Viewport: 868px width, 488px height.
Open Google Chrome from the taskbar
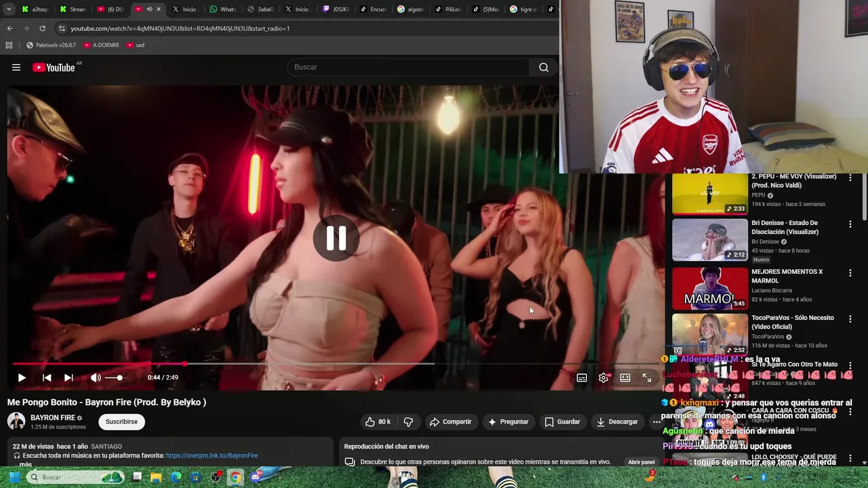point(235,477)
